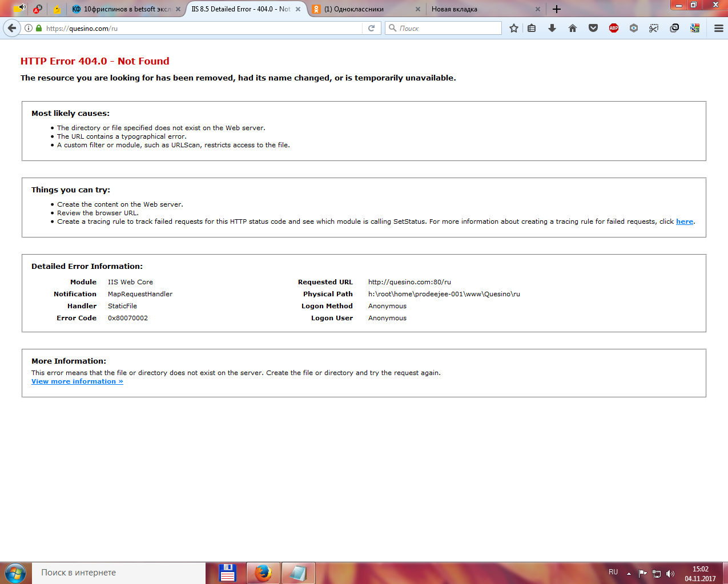Click the back navigation arrow
The height and width of the screenshot is (584, 728).
(x=12, y=28)
